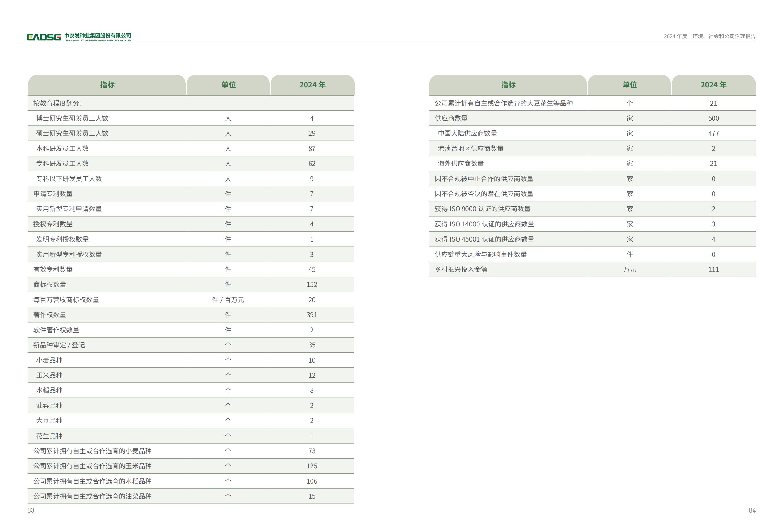
Task: Click the right table '指标' column header
Action: coord(508,85)
